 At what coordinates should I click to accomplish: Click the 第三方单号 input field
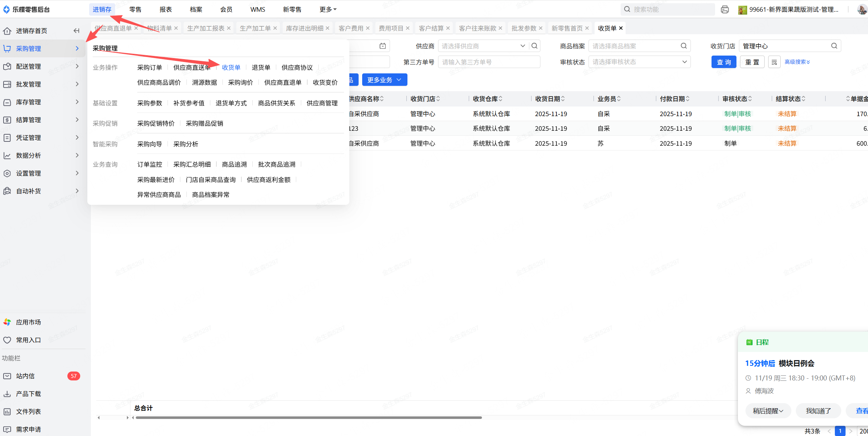click(x=489, y=62)
